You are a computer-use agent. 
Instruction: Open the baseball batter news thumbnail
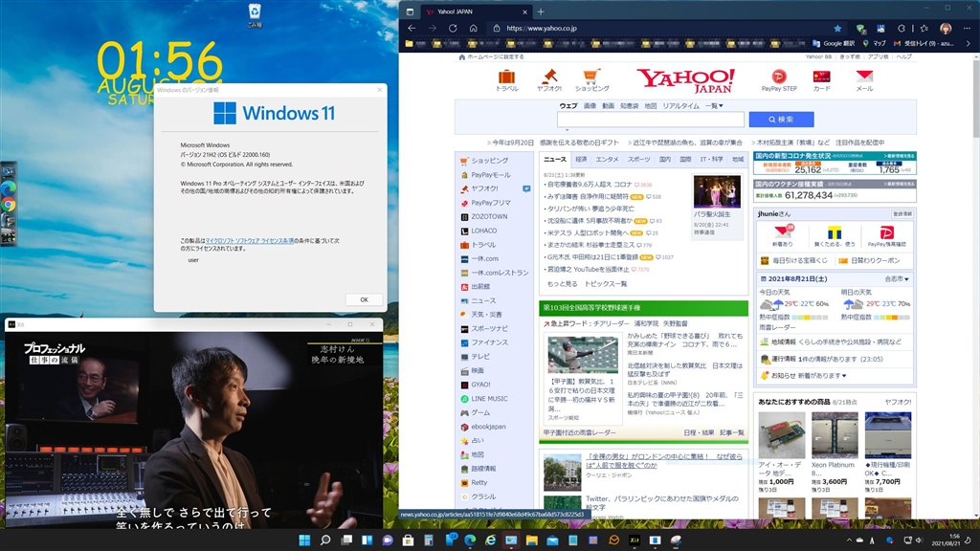(x=582, y=354)
